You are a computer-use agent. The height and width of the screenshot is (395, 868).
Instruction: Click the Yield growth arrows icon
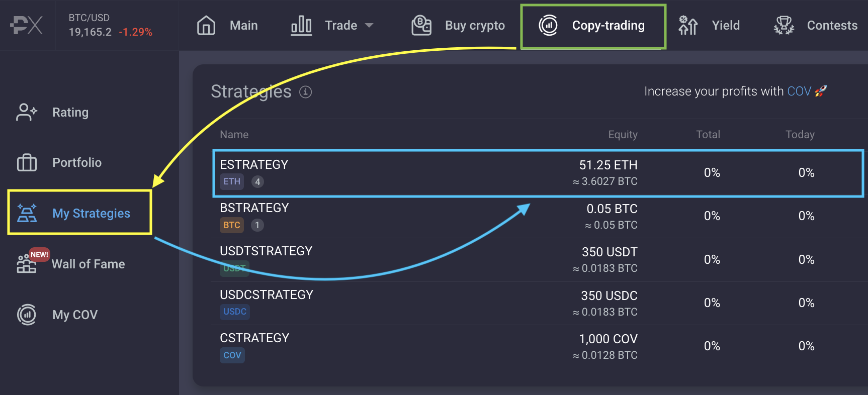click(688, 25)
